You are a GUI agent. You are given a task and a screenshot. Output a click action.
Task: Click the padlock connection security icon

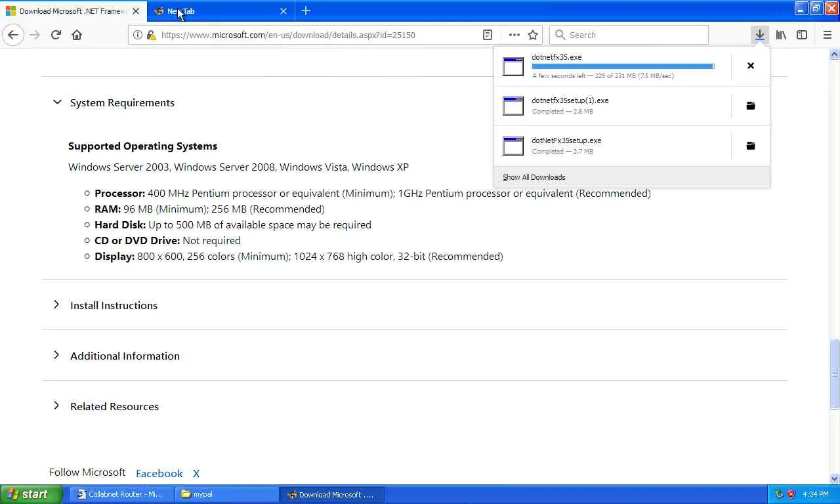coord(151,35)
